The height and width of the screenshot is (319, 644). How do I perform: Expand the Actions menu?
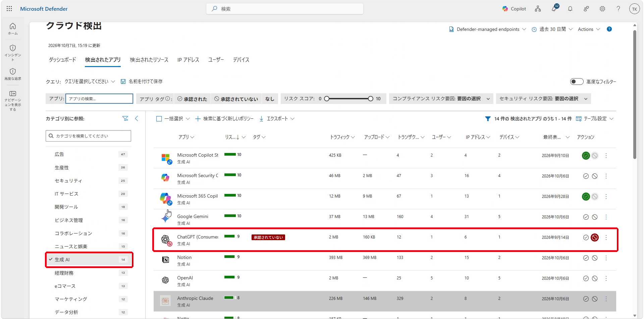click(x=589, y=29)
